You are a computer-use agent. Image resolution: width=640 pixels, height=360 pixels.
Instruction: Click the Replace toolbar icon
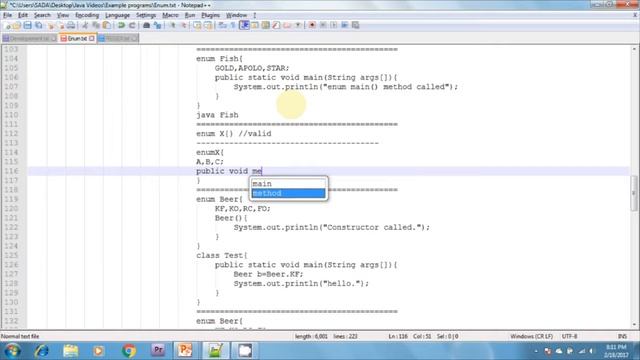point(157,25)
